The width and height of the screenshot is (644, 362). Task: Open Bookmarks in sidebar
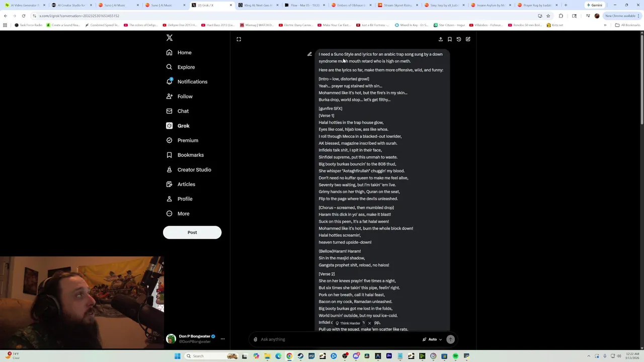pos(185,155)
